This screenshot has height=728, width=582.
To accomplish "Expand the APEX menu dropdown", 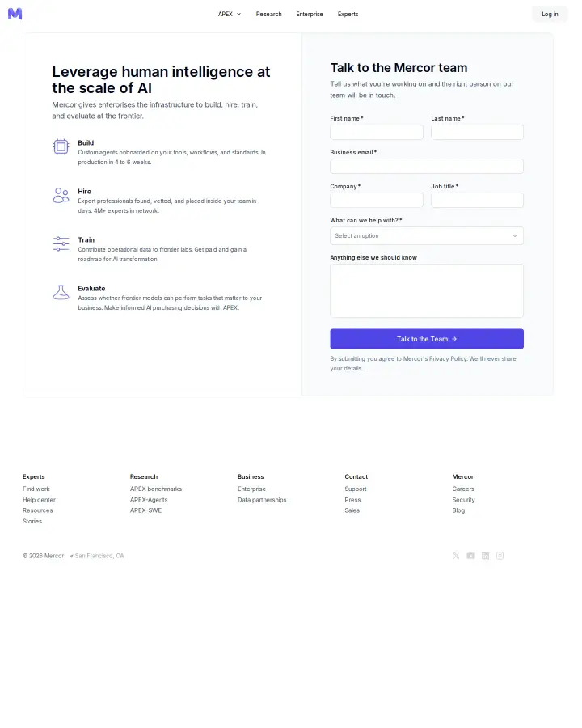I will 230,14.
